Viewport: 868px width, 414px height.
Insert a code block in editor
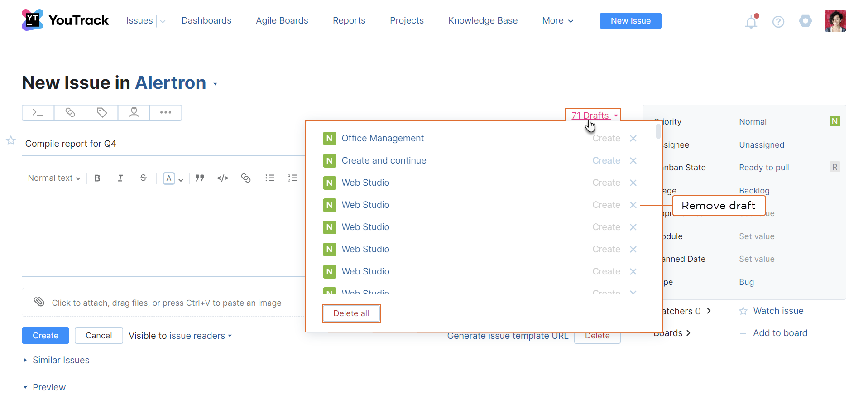[222, 178]
